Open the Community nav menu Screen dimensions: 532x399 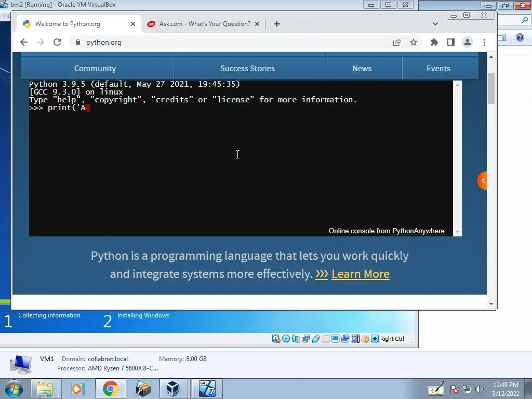pyautogui.click(x=95, y=68)
